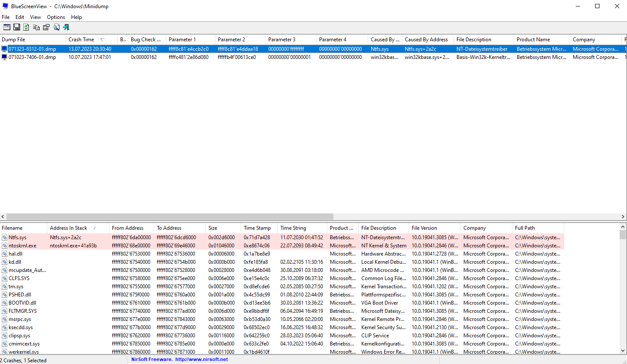The width and height of the screenshot is (627, 364).
Task: Open the Properties toolbar icon
Action: click(x=46, y=27)
